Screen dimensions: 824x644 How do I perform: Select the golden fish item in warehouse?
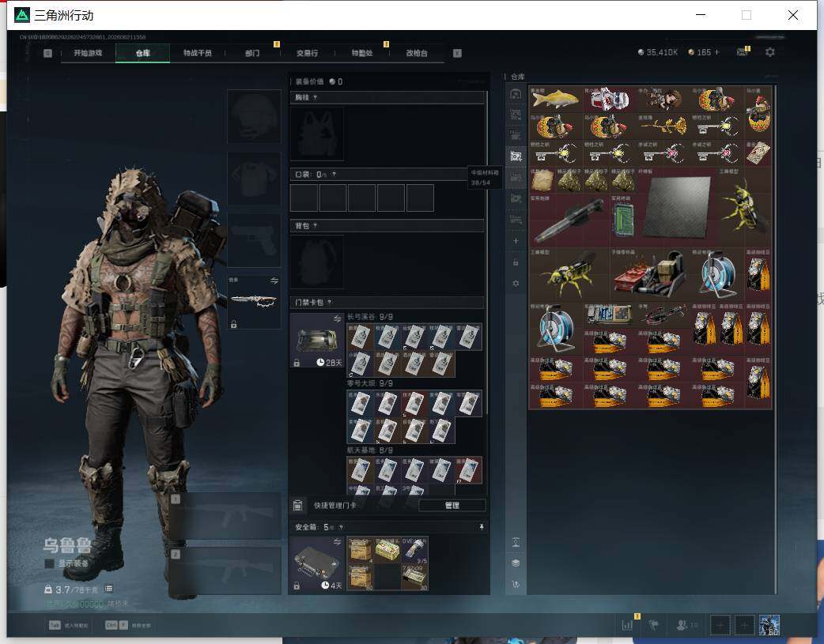556,99
